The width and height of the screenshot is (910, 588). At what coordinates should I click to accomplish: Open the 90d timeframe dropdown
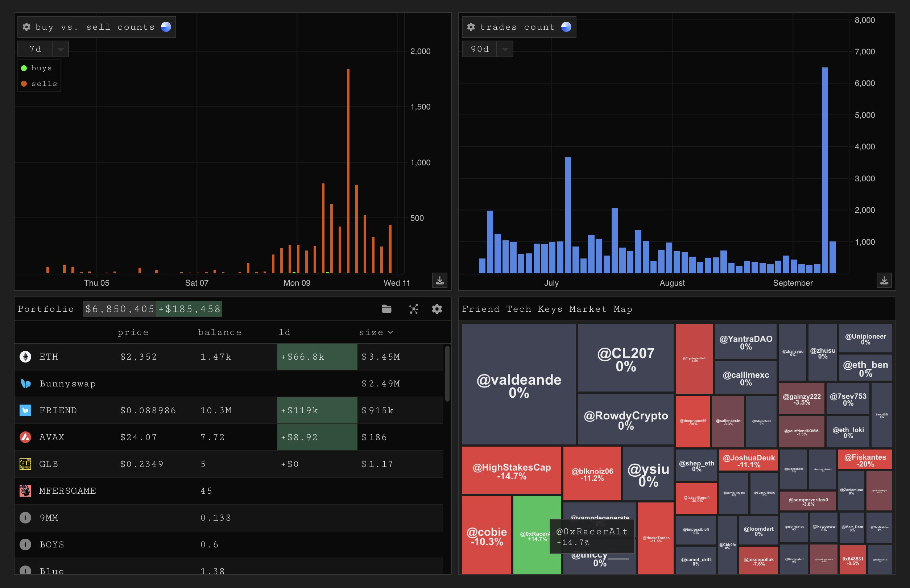point(504,49)
